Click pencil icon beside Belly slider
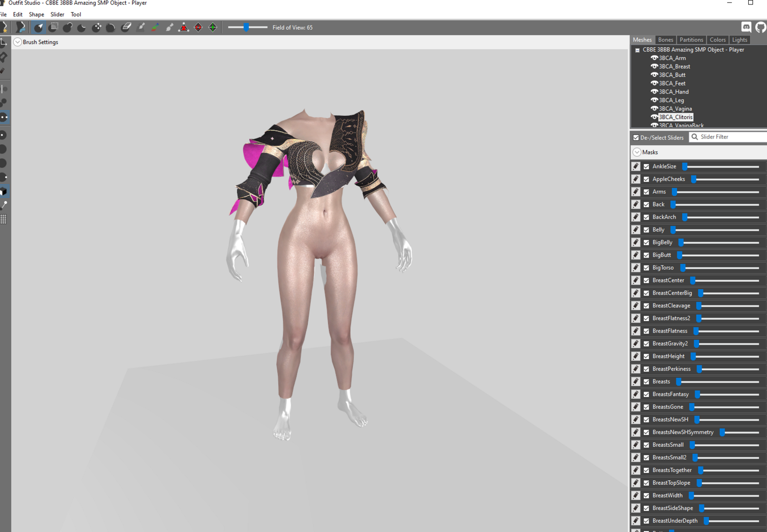This screenshot has height=532, width=767. (x=636, y=230)
